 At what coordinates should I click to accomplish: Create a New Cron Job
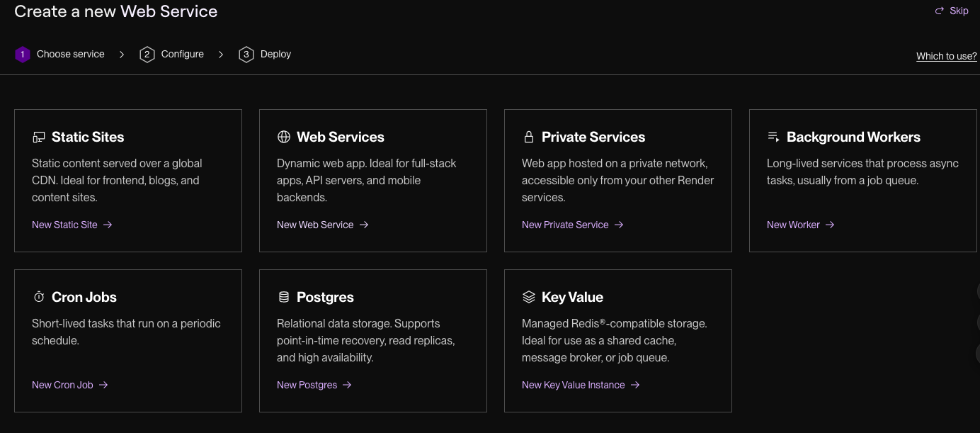point(70,385)
